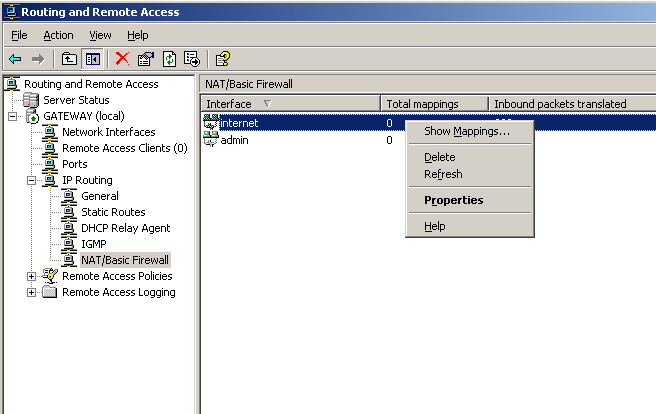
Task: Collapse the IP Routing tree node
Action: (31, 180)
